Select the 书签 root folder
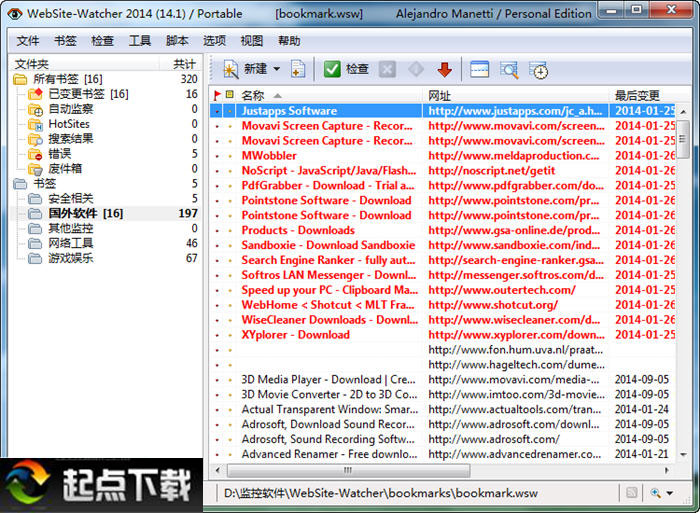700x513 pixels. tap(44, 184)
